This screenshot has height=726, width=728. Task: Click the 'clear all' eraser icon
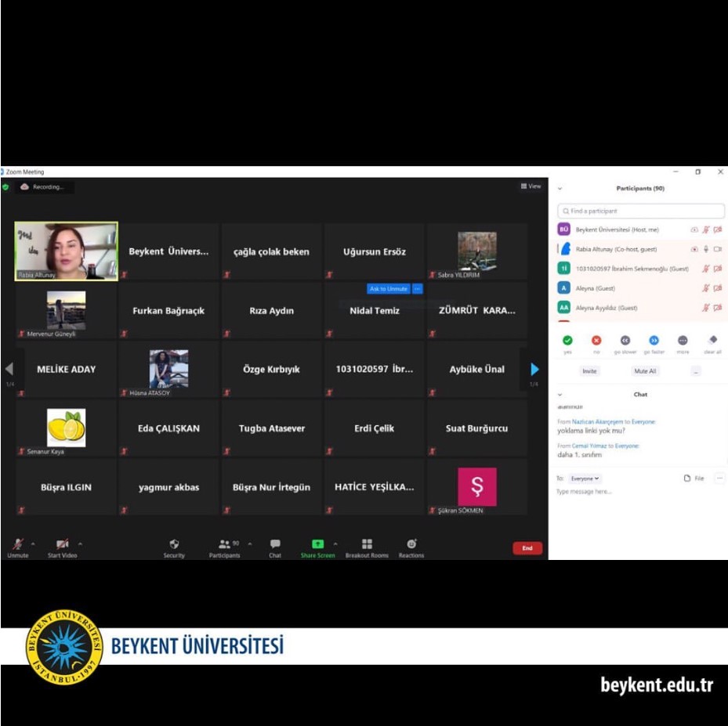(x=713, y=340)
